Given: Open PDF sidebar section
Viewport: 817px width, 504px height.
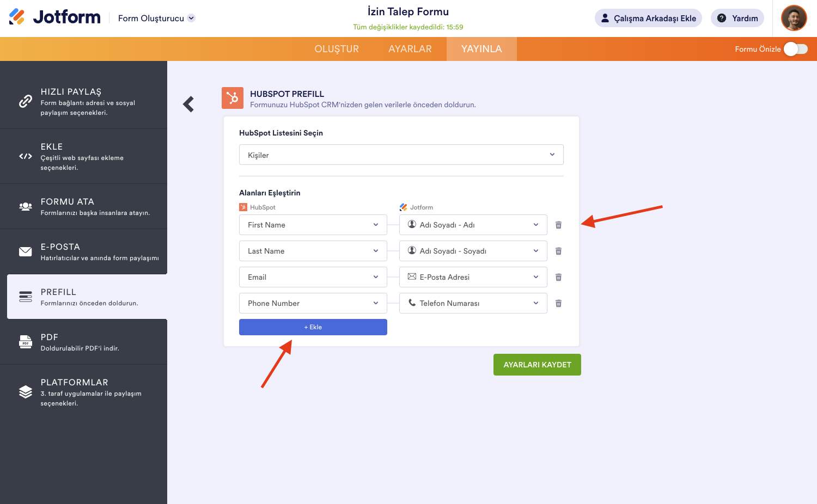Looking at the screenshot, I should click(x=83, y=342).
